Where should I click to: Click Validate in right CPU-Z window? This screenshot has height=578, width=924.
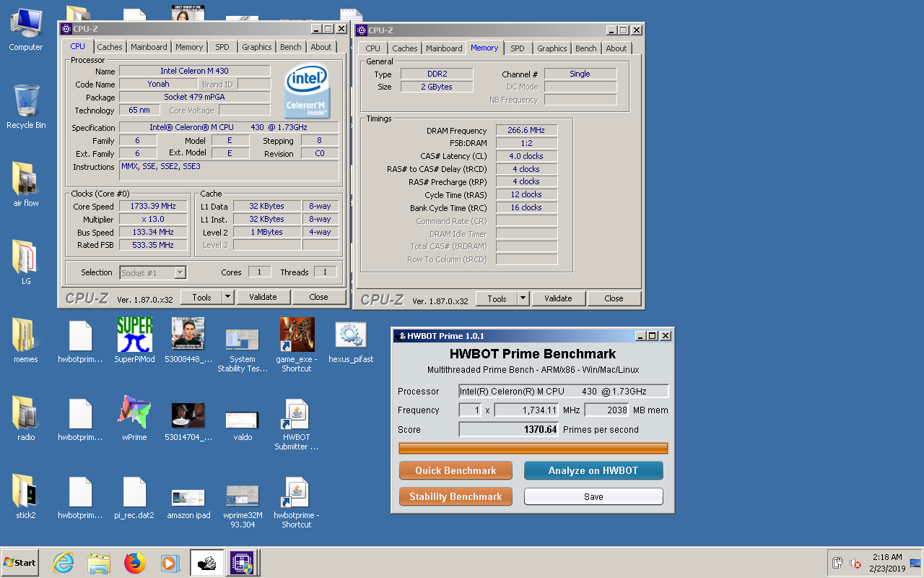point(558,298)
